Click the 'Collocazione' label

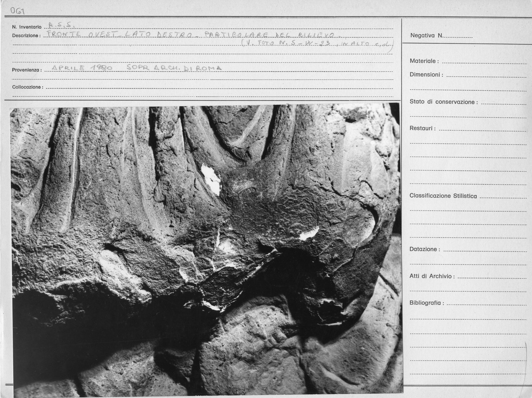(28, 87)
